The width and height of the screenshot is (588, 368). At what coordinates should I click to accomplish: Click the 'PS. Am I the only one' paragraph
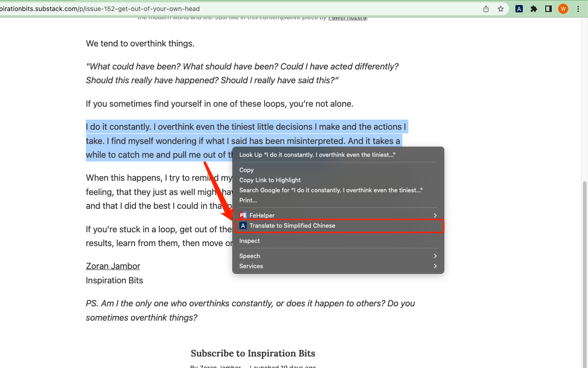coord(250,310)
